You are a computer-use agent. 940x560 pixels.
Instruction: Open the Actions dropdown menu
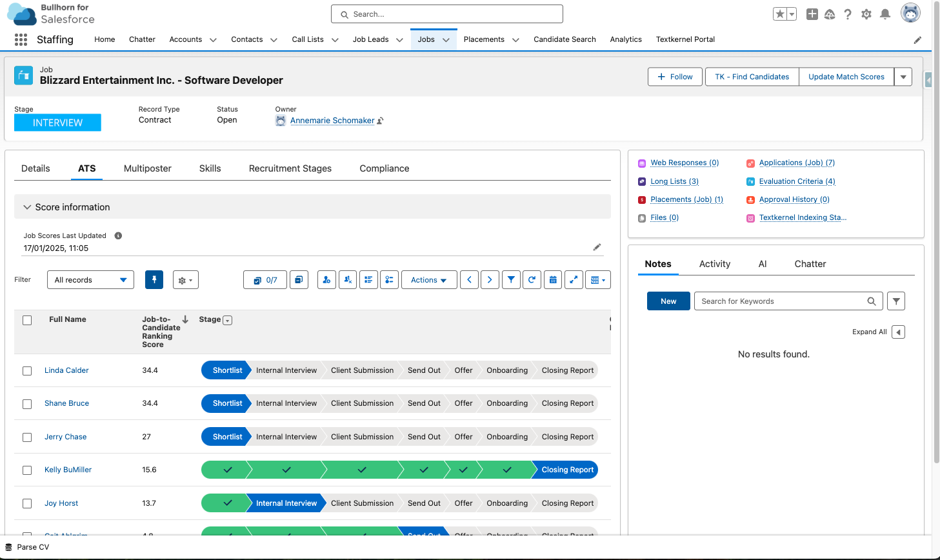429,280
